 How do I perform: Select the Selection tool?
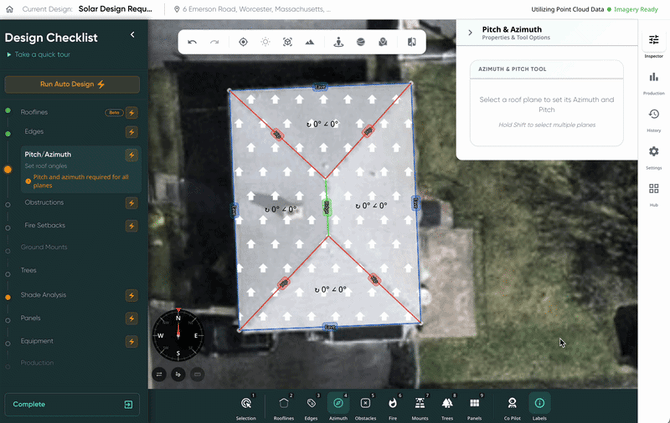246,408
